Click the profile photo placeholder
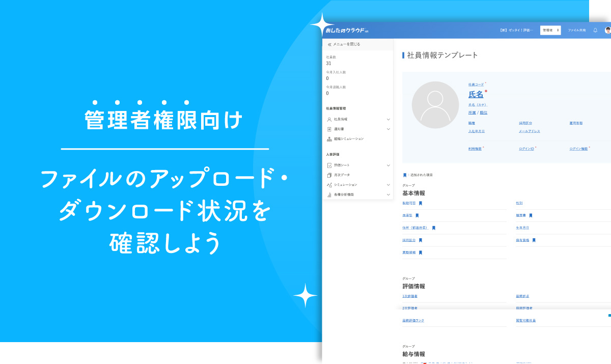This screenshot has height=364, width=611. point(435,105)
